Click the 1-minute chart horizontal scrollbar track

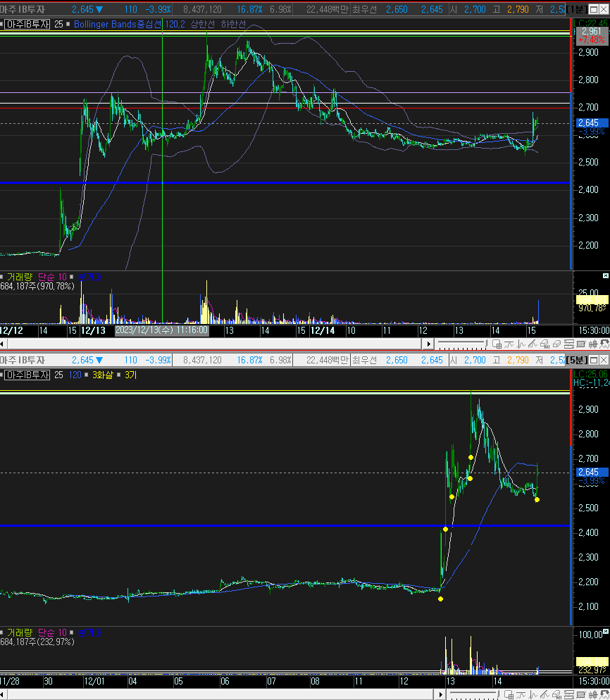click(x=214, y=344)
